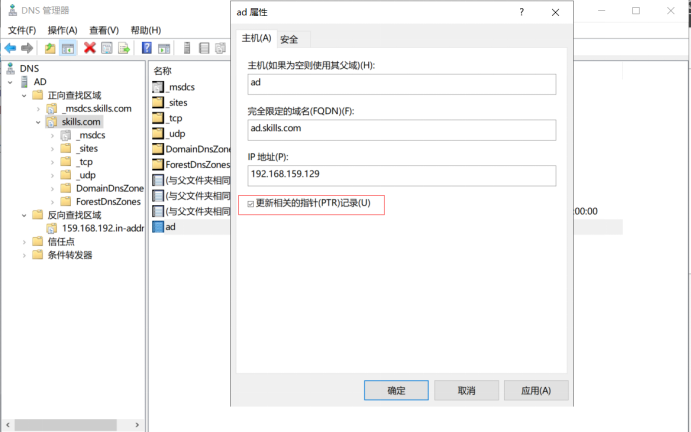Open the 文件(F) menu
Image resolution: width=691 pixels, height=432 pixels.
22,30
